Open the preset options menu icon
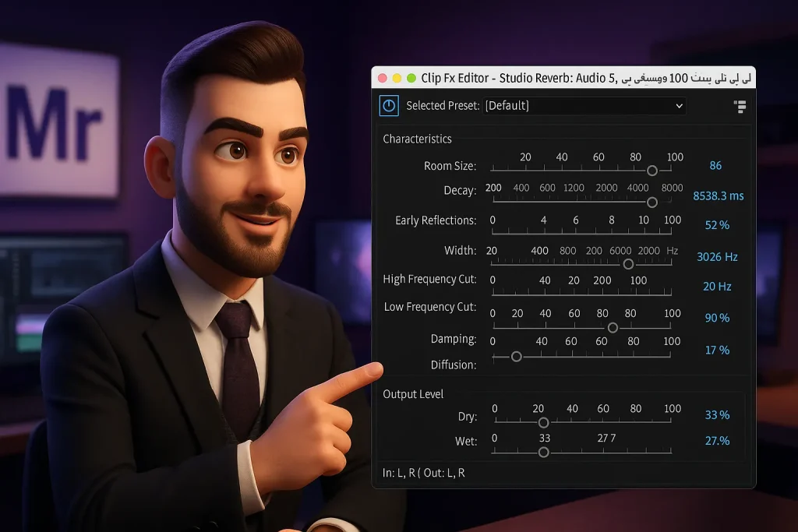 tap(740, 107)
